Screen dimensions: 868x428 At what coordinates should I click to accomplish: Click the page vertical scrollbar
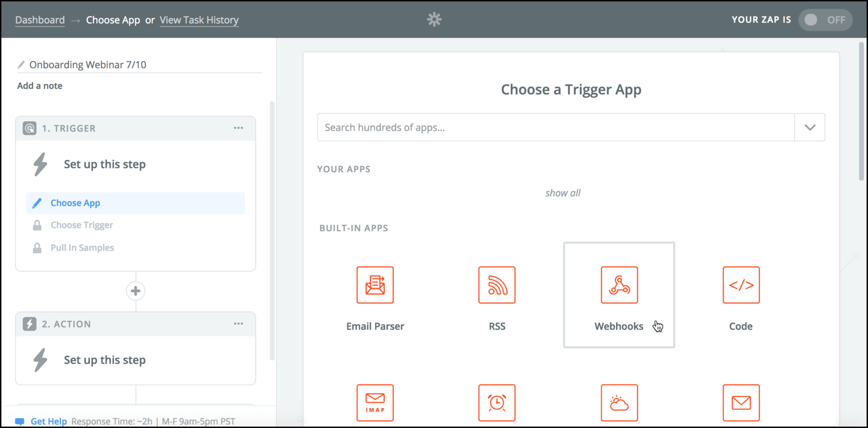[861, 111]
